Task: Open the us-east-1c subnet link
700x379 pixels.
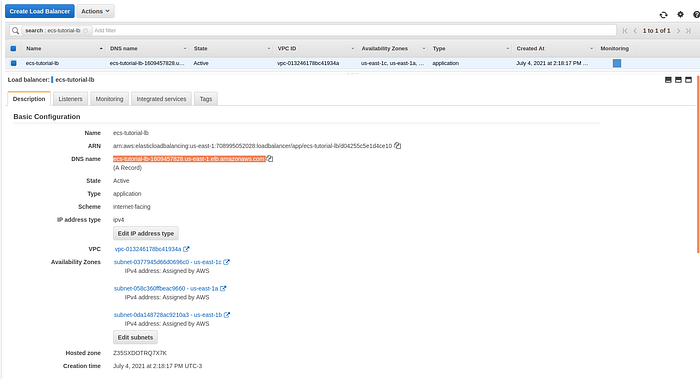Action: pos(167,262)
